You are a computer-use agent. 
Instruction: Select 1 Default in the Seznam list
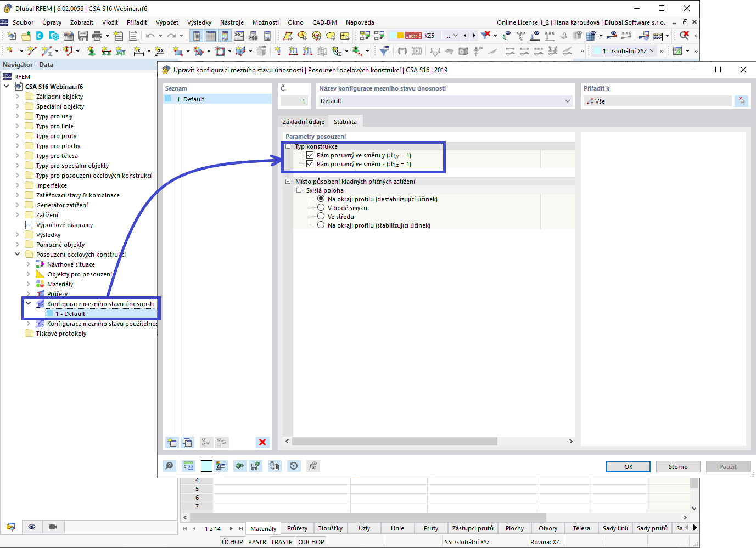tap(217, 99)
